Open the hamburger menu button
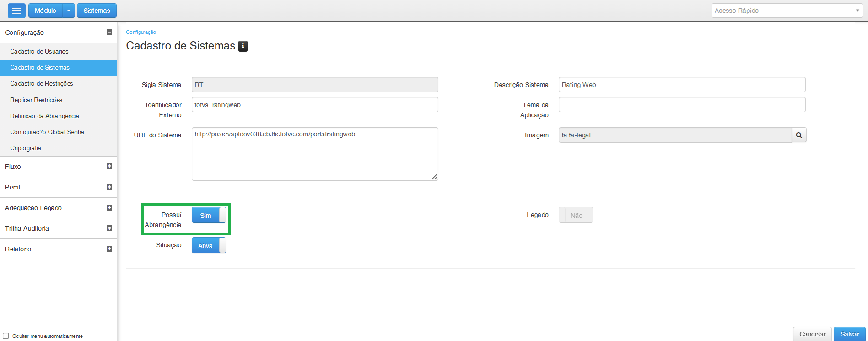Viewport: 868px width, 341px height. pyautogui.click(x=16, y=11)
